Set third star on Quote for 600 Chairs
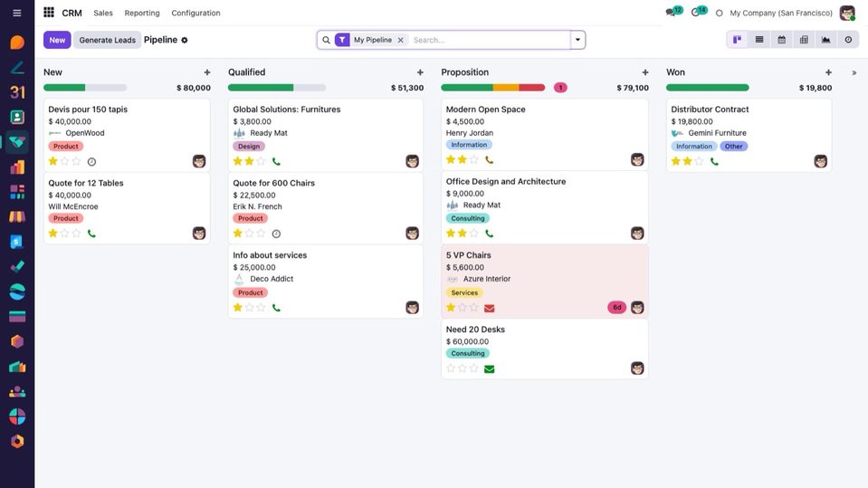Viewport: 868px width, 488px height. (x=261, y=234)
